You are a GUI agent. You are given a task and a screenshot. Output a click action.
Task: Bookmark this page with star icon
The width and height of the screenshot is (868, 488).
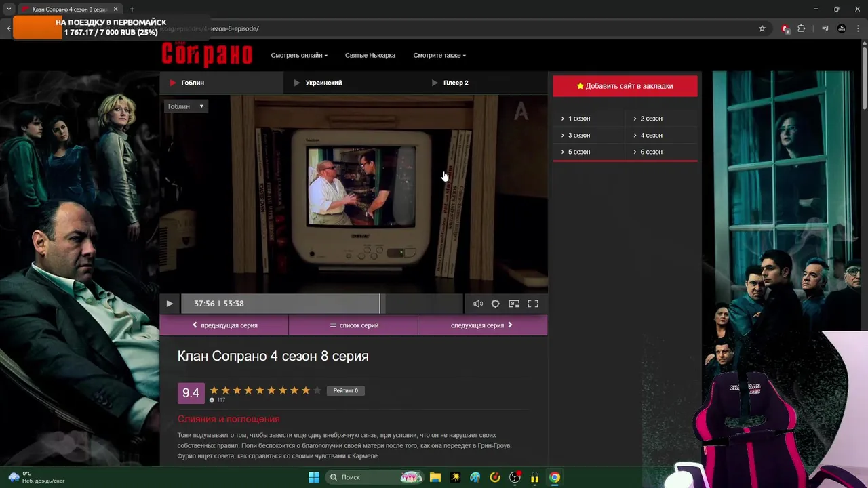[x=762, y=28]
